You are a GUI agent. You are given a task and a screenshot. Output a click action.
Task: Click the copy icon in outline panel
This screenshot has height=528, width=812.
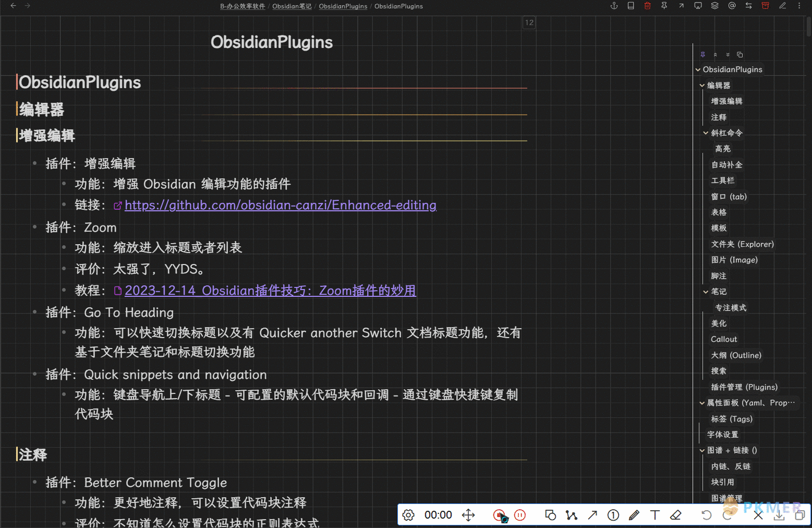point(740,54)
